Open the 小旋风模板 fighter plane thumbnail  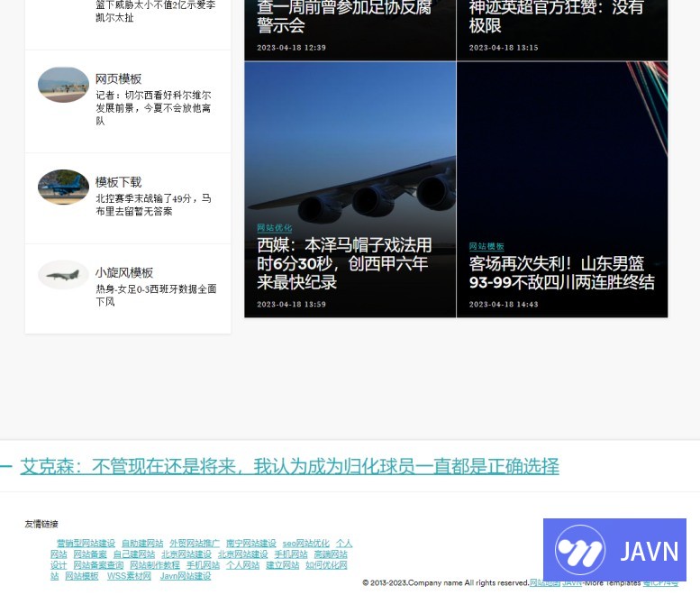pyautogui.click(x=63, y=275)
